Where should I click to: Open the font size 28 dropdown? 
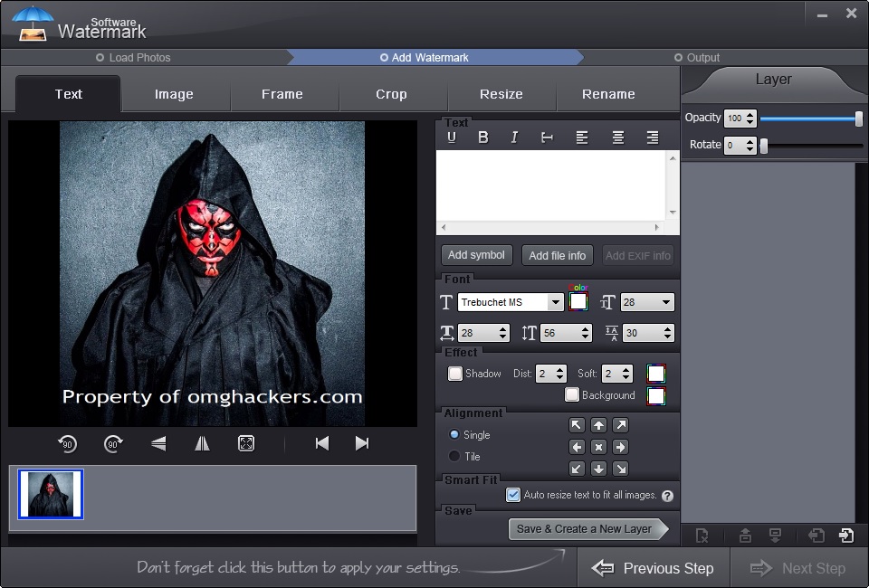[x=666, y=302]
